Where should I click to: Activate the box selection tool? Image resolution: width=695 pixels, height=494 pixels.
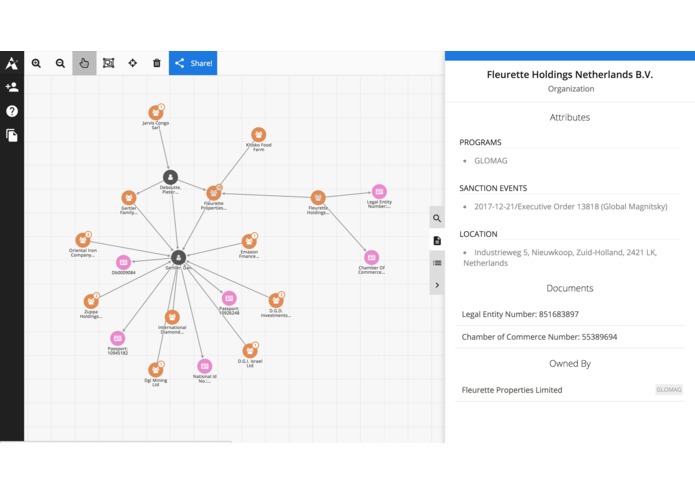click(109, 63)
